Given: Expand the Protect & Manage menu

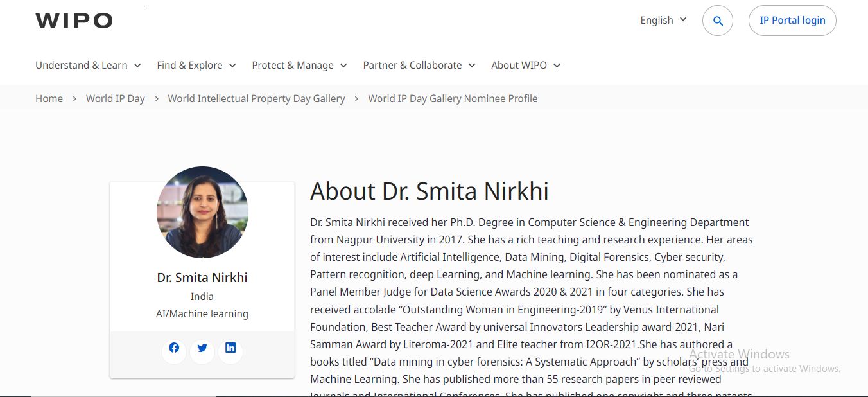Looking at the screenshot, I should pyautogui.click(x=299, y=66).
